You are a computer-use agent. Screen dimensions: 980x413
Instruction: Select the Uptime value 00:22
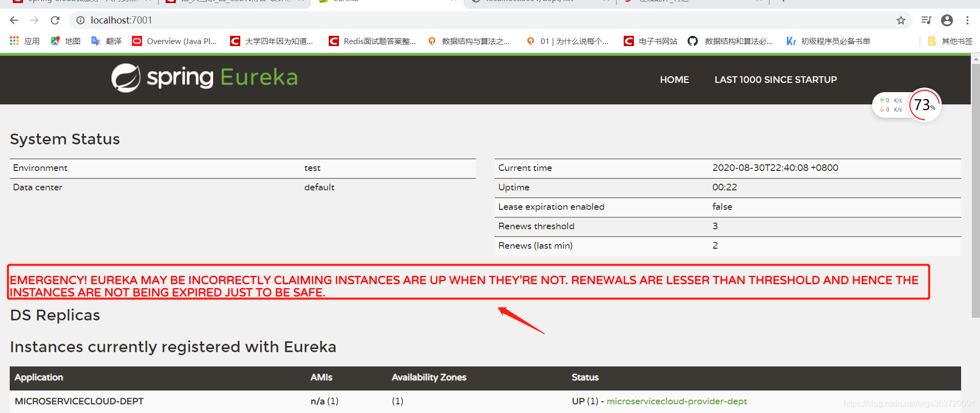point(724,187)
